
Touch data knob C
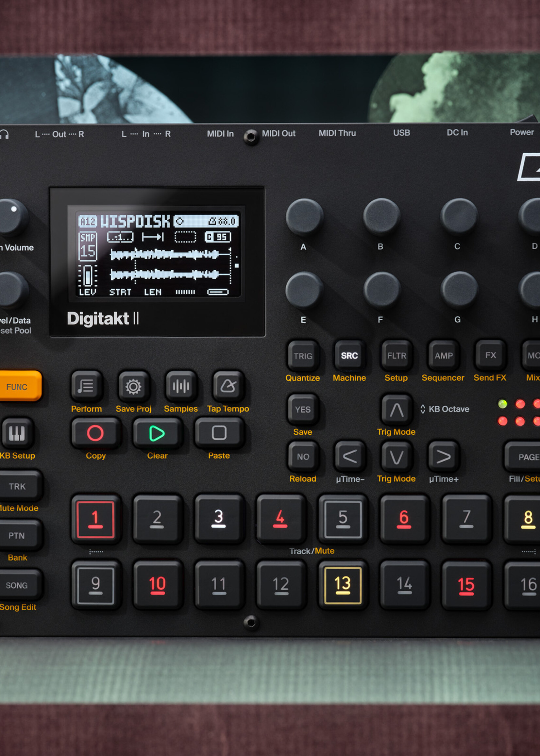tap(459, 217)
